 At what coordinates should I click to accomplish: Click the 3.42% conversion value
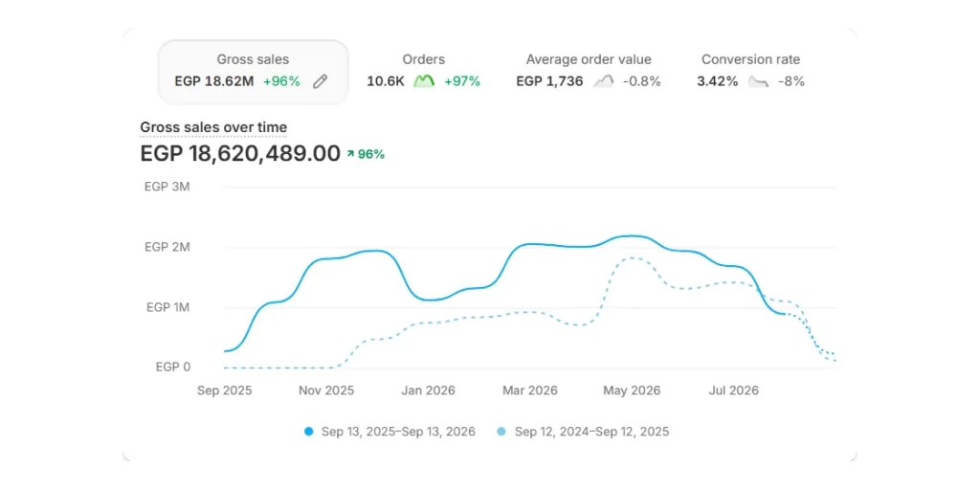point(717,81)
